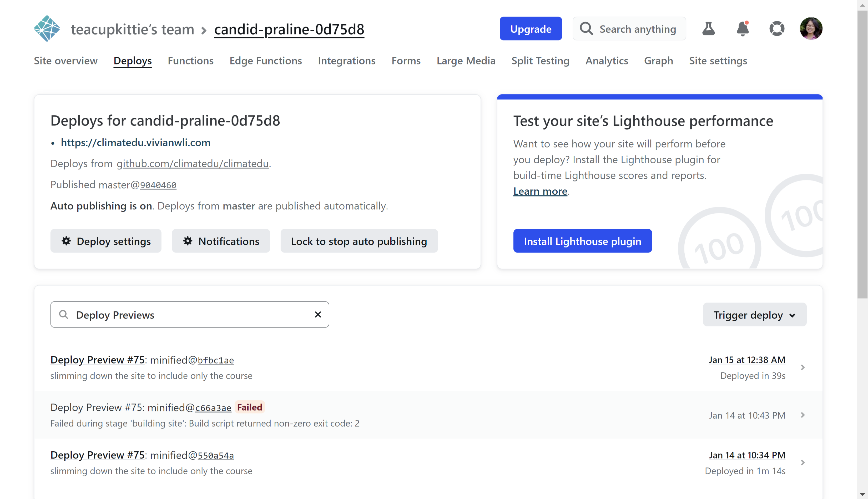Click Lock to stop auto publishing
Screen dimensions: 868x499
(359, 241)
